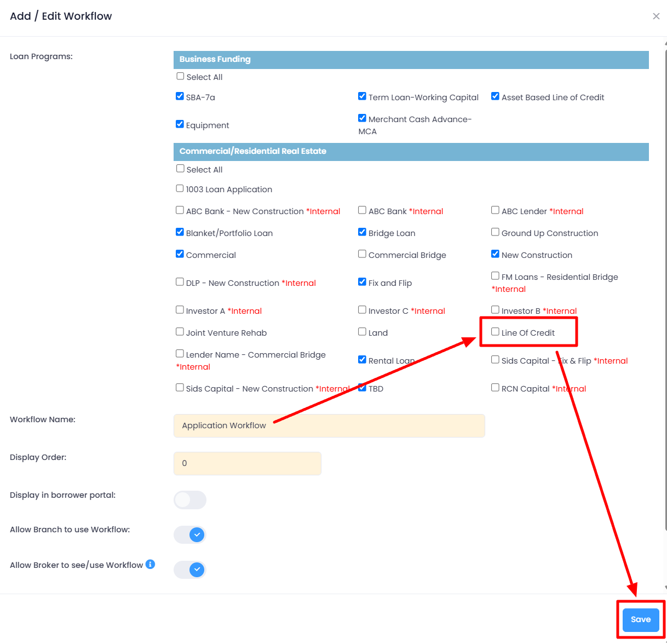The image size is (667, 644).
Task: Check Commercial Bridge
Action: click(x=362, y=254)
